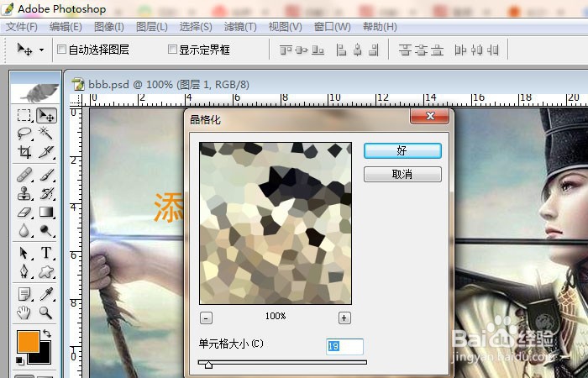
Task: Select the Magic Wand tool
Action: click(x=46, y=133)
